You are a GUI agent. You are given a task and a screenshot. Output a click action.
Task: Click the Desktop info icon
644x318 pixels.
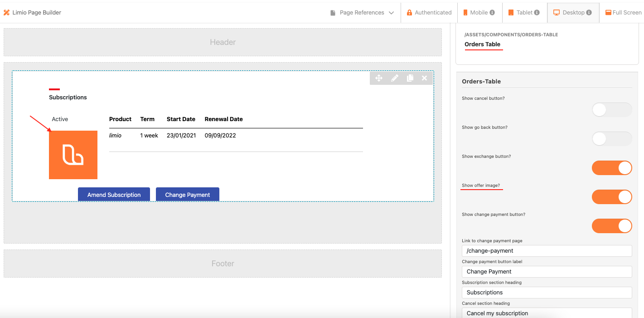[x=589, y=13]
